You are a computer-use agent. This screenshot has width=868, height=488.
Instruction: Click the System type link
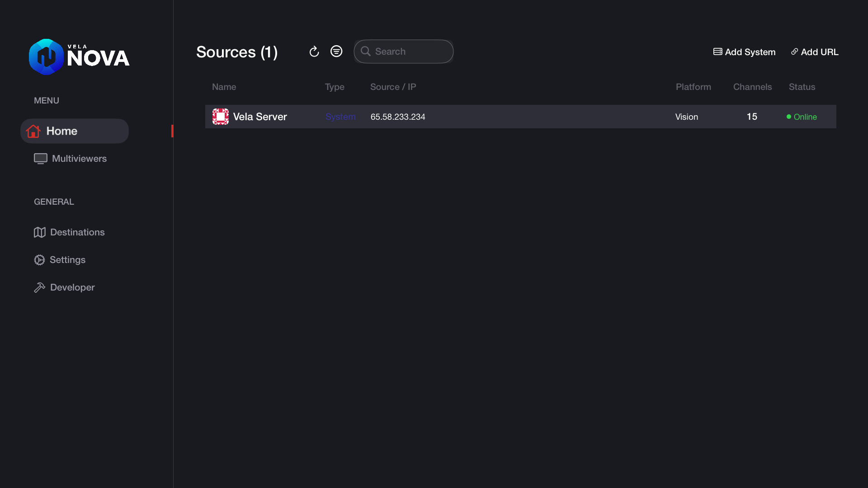340,117
